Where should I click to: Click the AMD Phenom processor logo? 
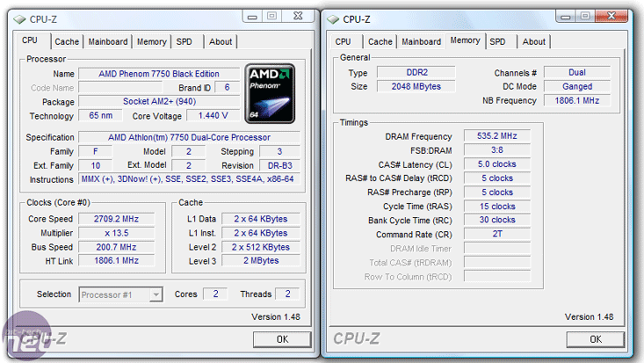(x=270, y=93)
